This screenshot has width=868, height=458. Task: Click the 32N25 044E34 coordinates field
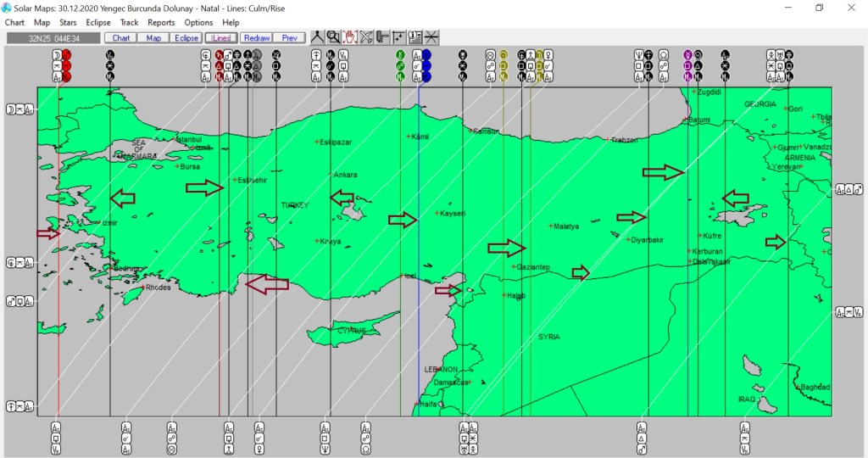[x=53, y=38]
